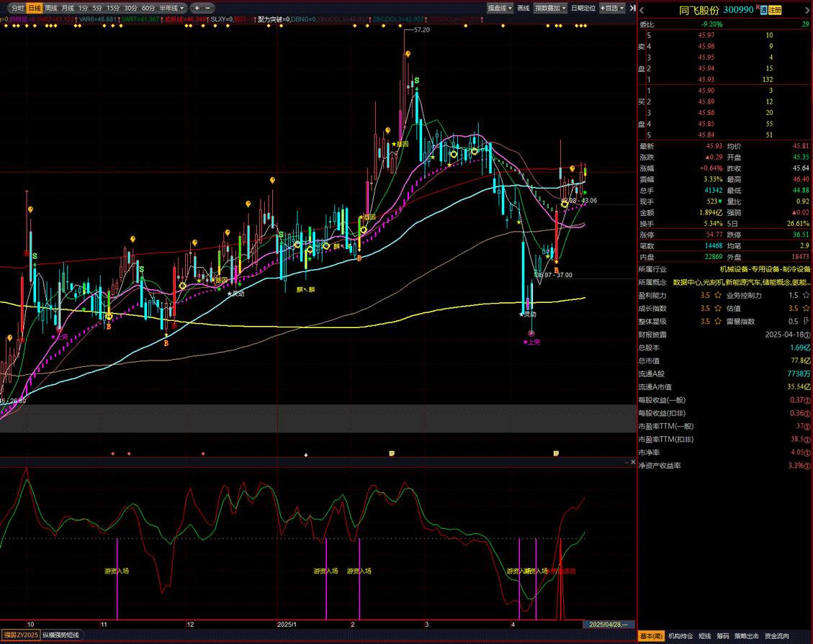Open the 指数叠加 dropdown
Viewport: 813px width, 644px height.
(x=551, y=8)
